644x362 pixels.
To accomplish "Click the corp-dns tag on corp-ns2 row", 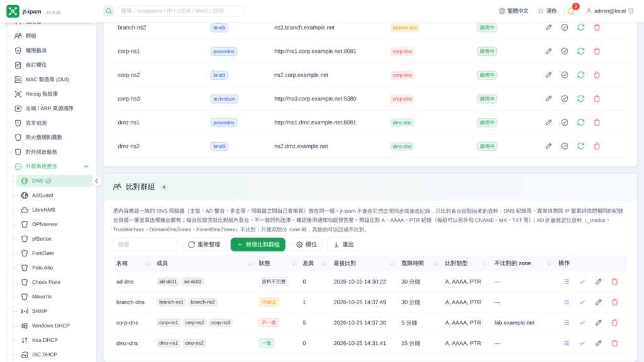I will [x=402, y=75].
